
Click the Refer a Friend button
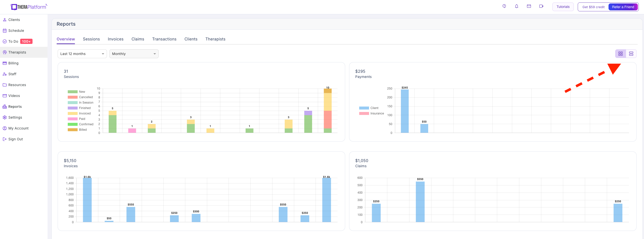(623, 7)
